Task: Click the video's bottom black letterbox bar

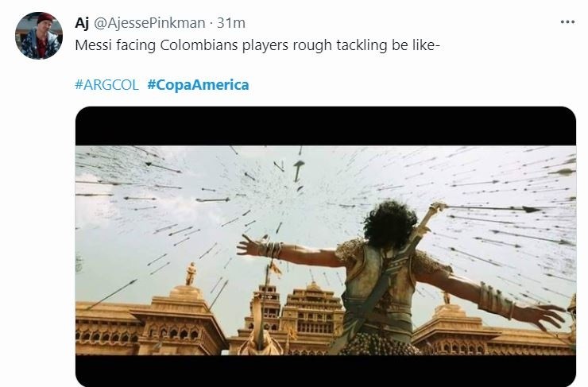Action: click(x=326, y=370)
